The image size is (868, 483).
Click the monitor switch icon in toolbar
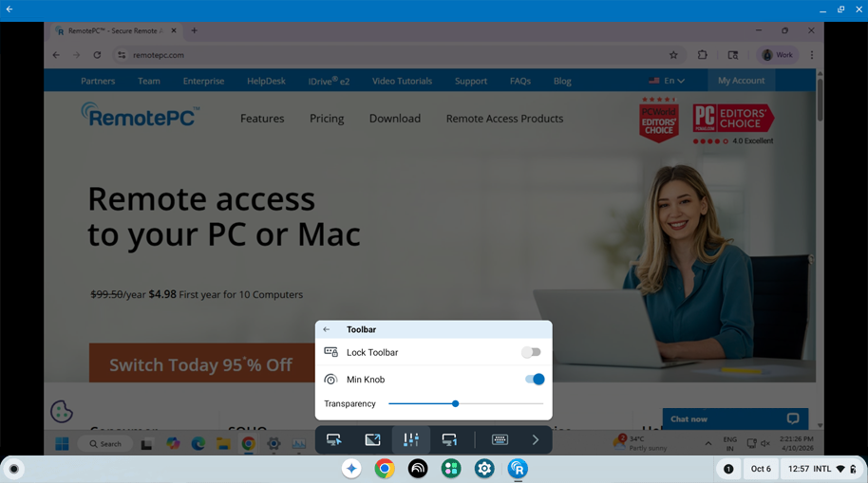click(449, 440)
